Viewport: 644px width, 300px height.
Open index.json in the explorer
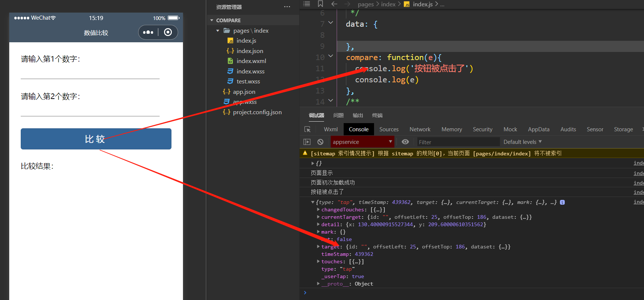pos(250,51)
